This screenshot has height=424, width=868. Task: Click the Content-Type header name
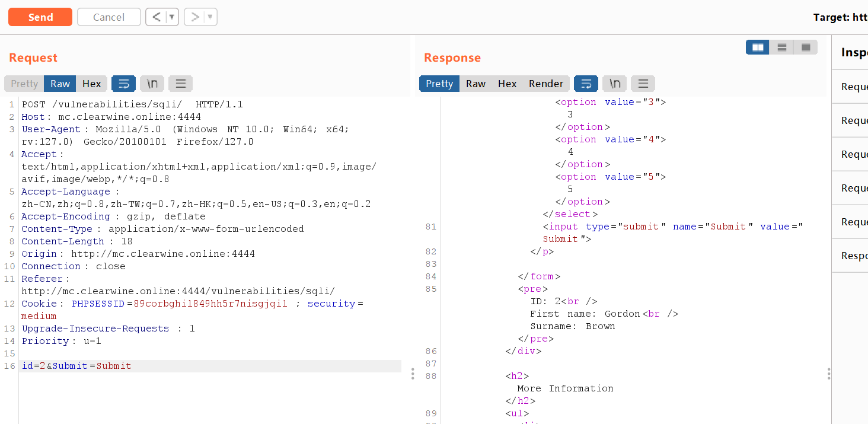pyautogui.click(x=57, y=229)
